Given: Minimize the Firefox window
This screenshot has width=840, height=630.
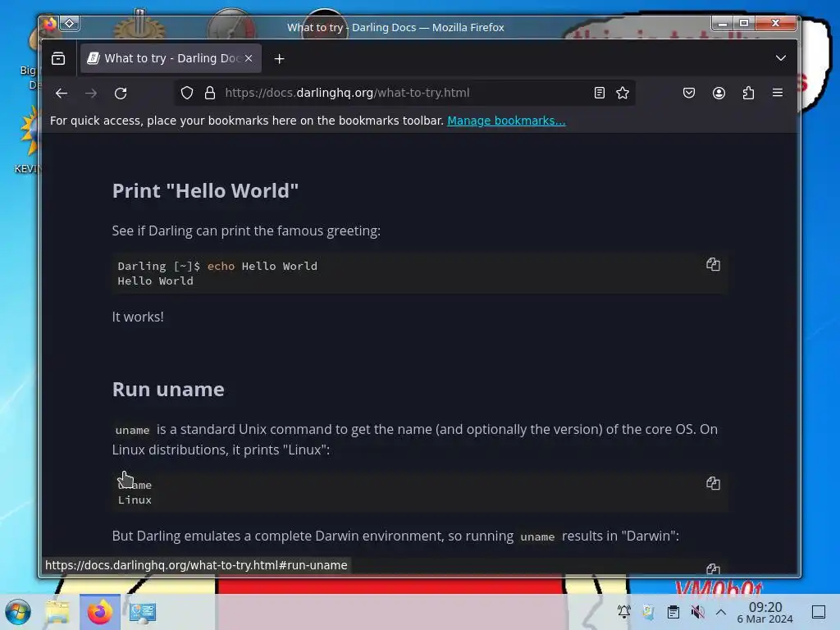Looking at the screenshot, I should [x=723, y=24].
